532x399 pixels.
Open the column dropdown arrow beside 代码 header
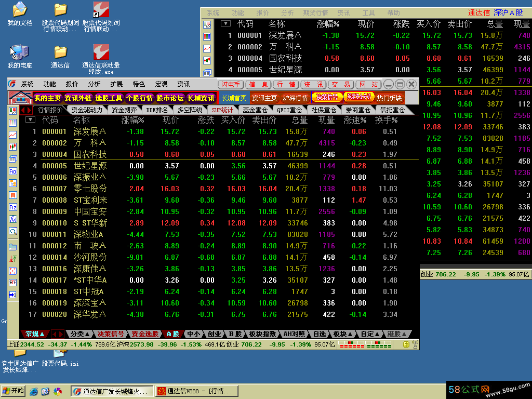tap(30, 120)
